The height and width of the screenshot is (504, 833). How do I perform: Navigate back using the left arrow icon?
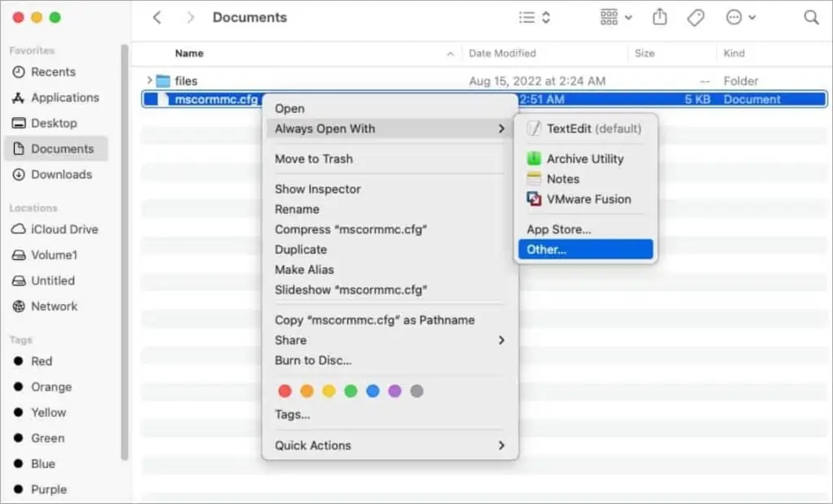click(157, 16)
